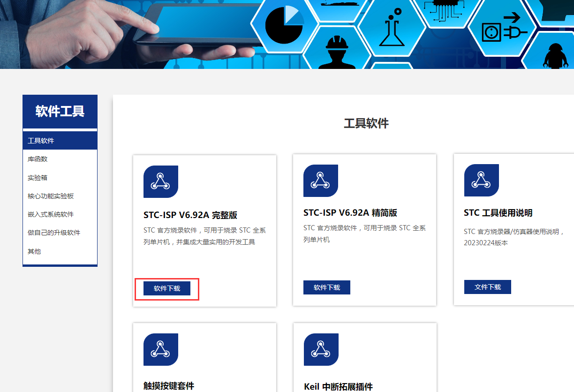The height and width of the screenshot is (392, 574).
Task: Click the STC-ISP V6.92A 完整版 title
Action: click(x=190, y=215)
